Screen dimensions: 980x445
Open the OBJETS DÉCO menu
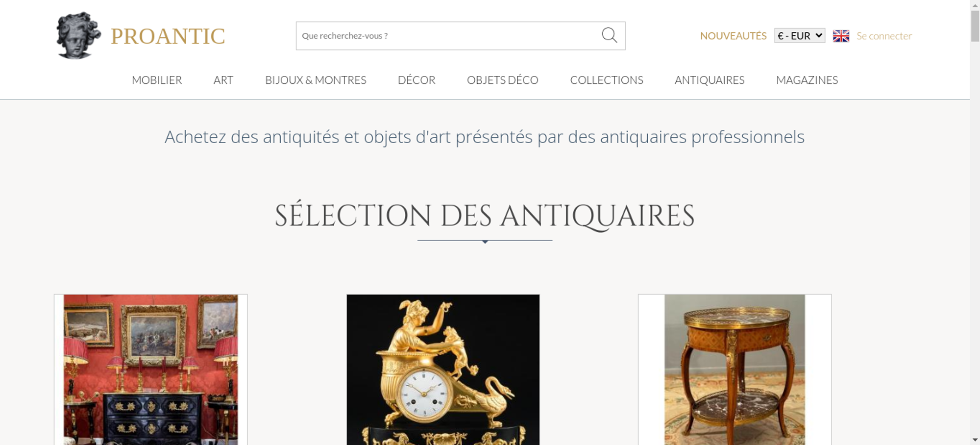503,80
